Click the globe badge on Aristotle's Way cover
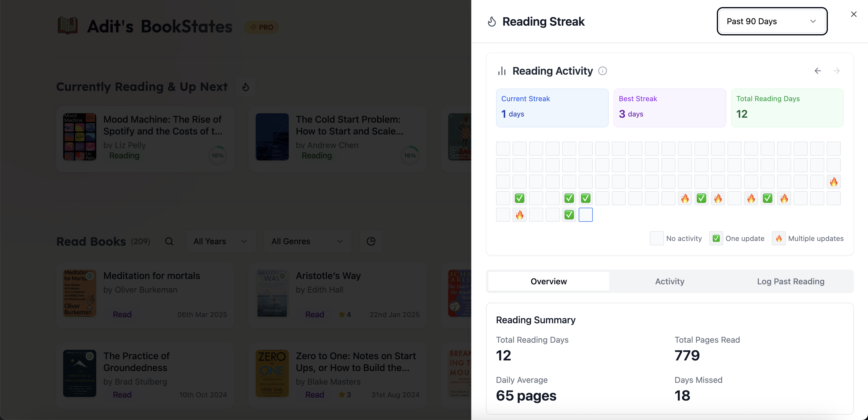 [282, 276]
